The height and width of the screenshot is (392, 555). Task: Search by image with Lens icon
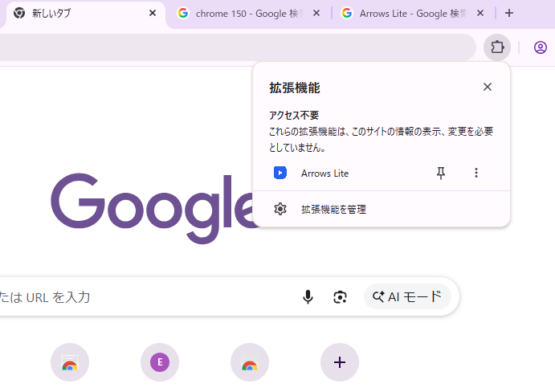(340, 296)
